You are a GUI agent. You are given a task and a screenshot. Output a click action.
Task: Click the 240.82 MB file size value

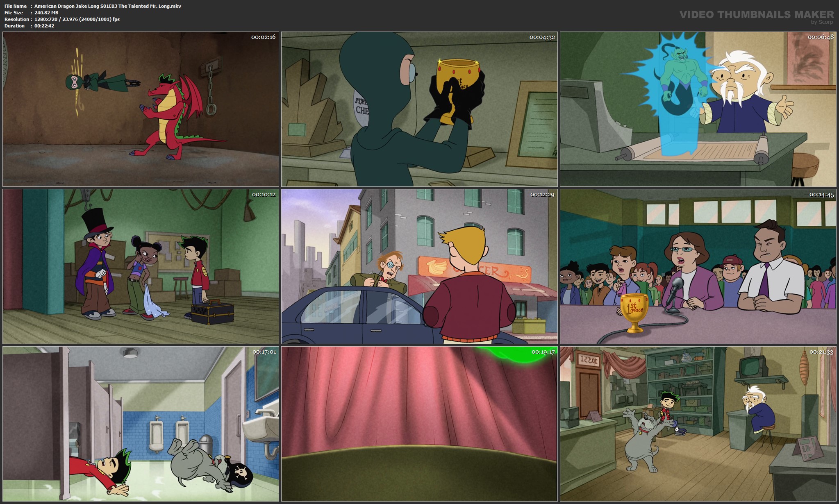coord(46,13)
